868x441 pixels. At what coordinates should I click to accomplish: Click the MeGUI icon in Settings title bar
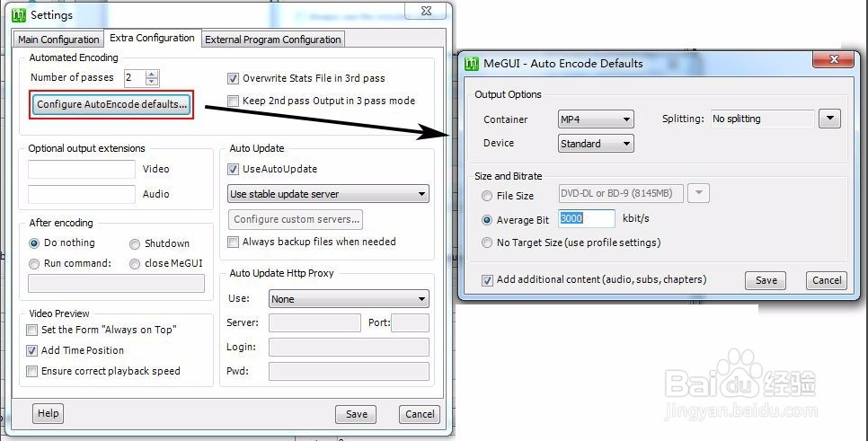coord(19,15)
